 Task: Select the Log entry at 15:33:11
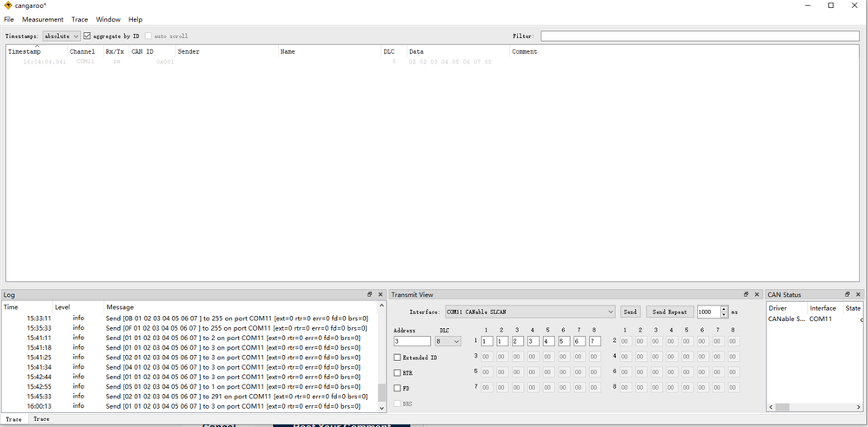[191, 319]
